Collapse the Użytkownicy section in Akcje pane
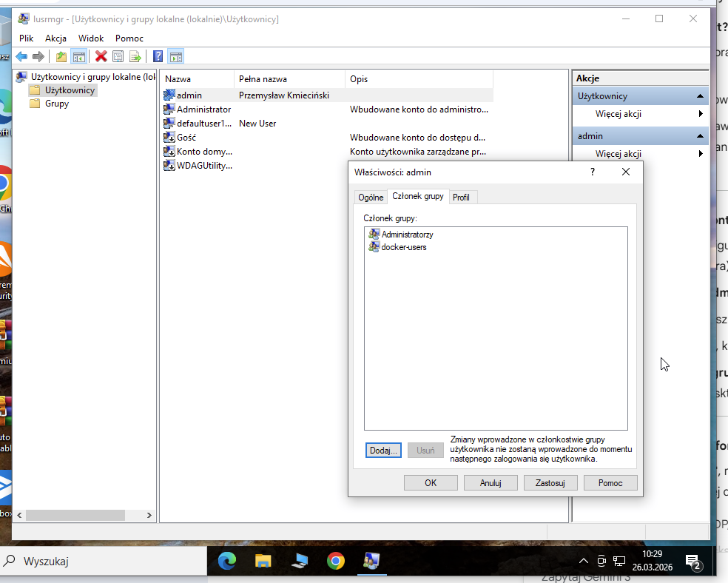 click(x=700, y=96)
